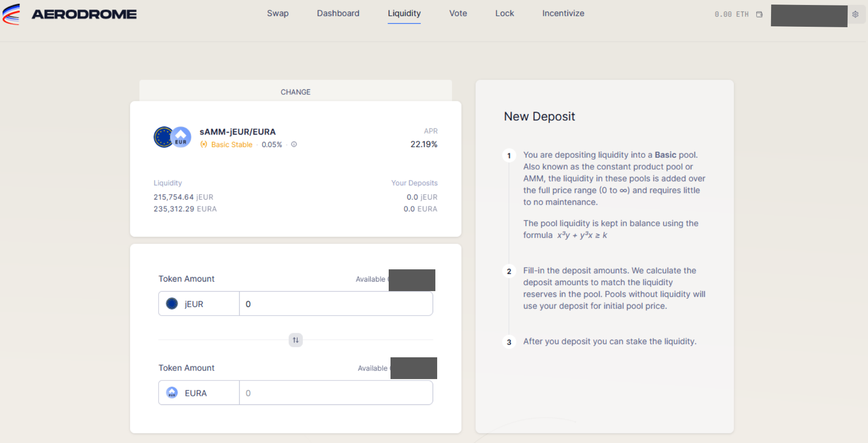Click the 0.05% fee text
Image resolution: width=868 pixels, height=443 pixels.
[272, 145]
